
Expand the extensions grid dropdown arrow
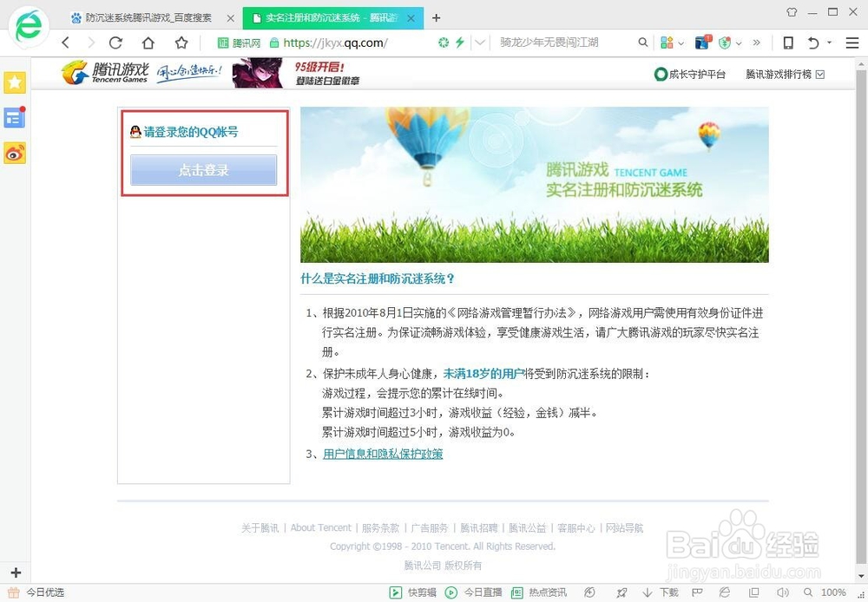click(x=681, y=43)
